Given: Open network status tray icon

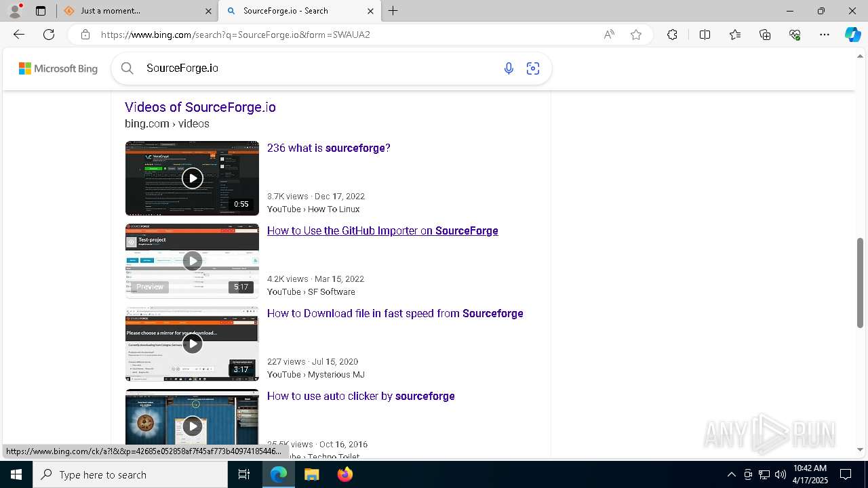Looking at the screenshot, I should [764, 474].
